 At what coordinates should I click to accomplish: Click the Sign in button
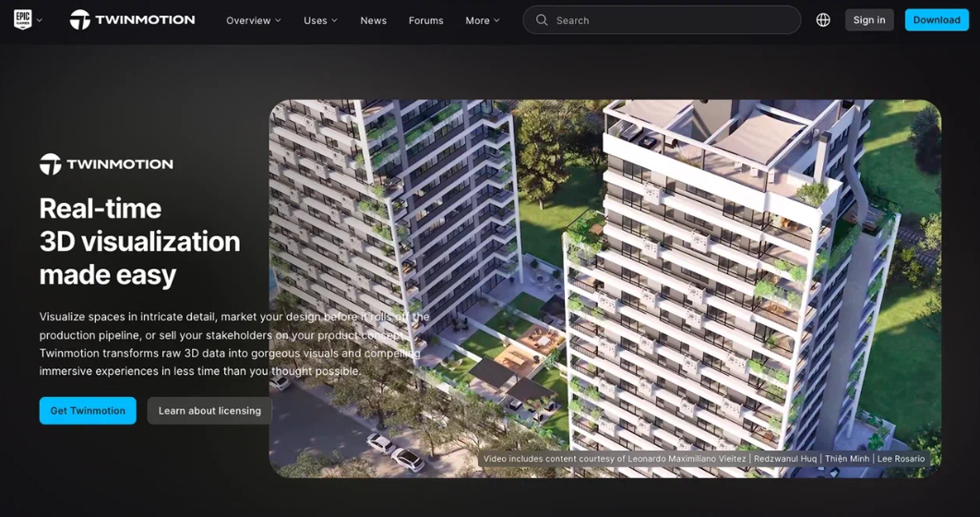click(869, 20)
